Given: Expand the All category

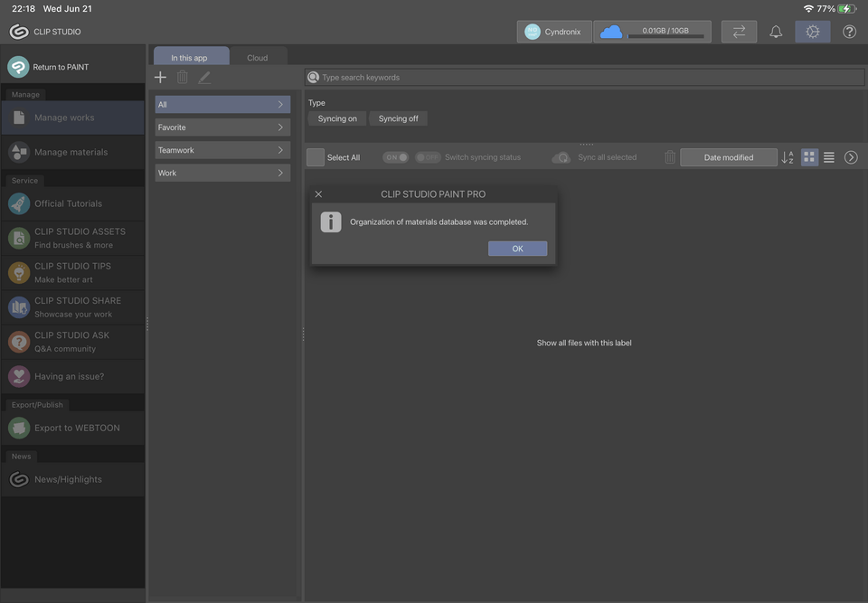Looking at the screenshot, I should point(222,104).
